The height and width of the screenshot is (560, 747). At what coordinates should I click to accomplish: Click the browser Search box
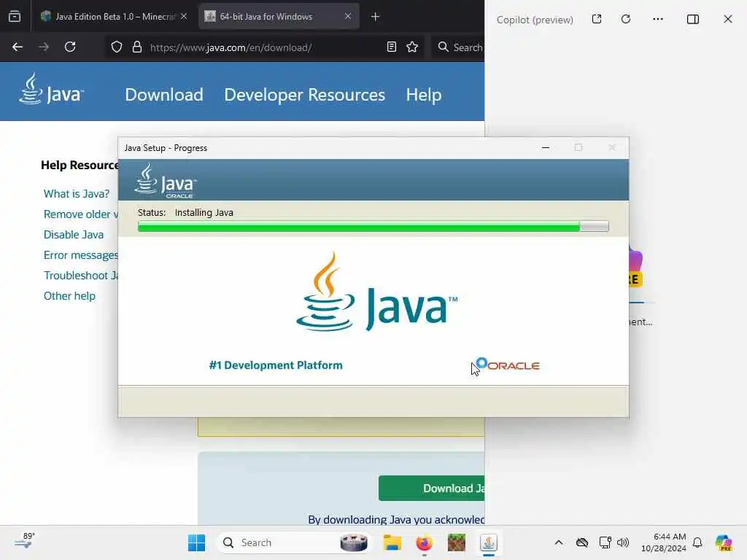point(460,47)
